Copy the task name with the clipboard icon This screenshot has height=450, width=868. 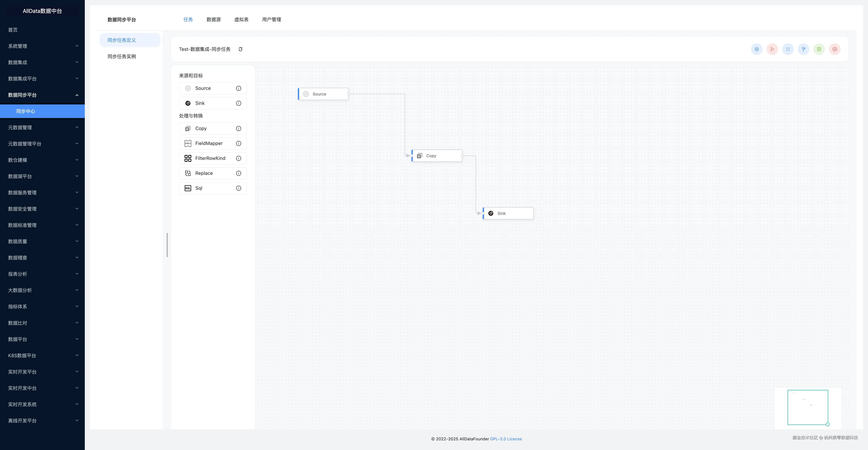[x=240, y=49]
